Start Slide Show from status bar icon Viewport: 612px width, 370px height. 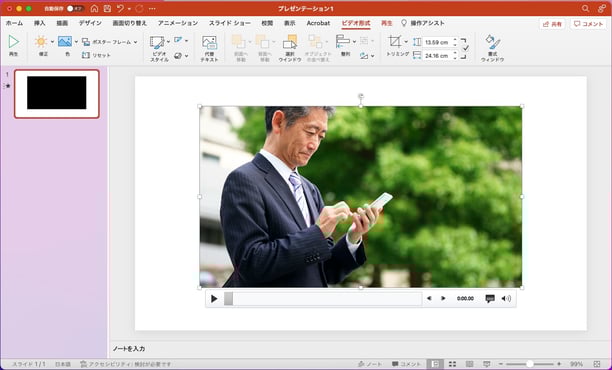click(487, 364)
